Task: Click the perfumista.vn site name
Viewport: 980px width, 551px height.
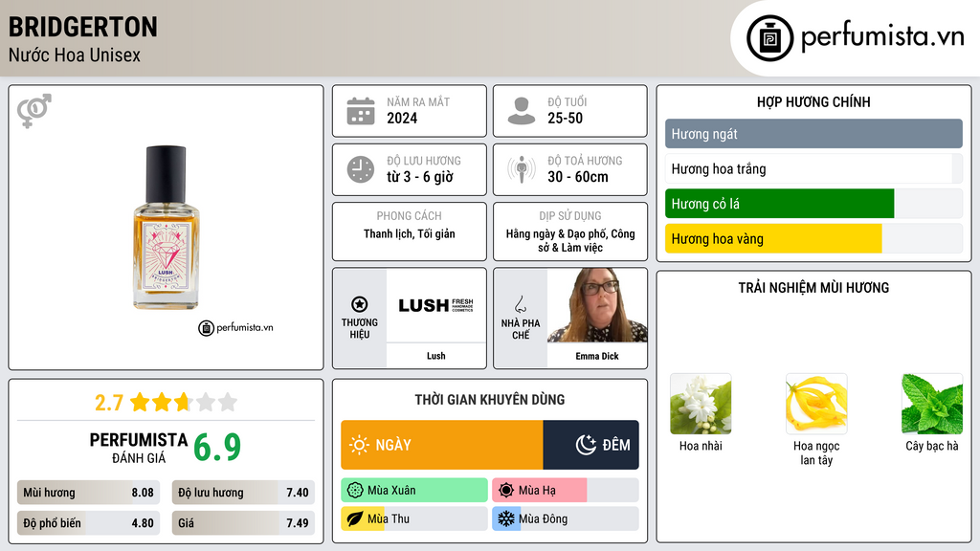Action: coord(882,36)
